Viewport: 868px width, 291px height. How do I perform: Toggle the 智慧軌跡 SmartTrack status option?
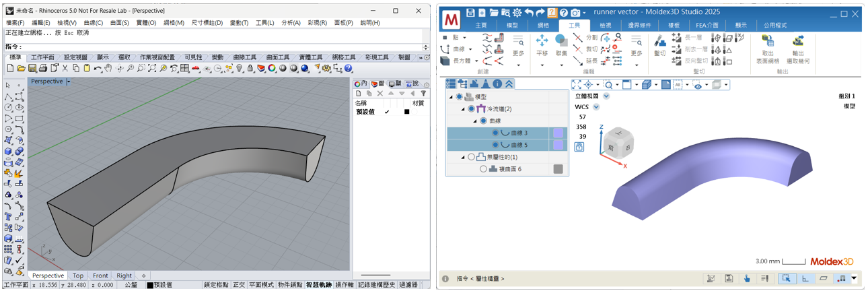(x=319, y=285)
